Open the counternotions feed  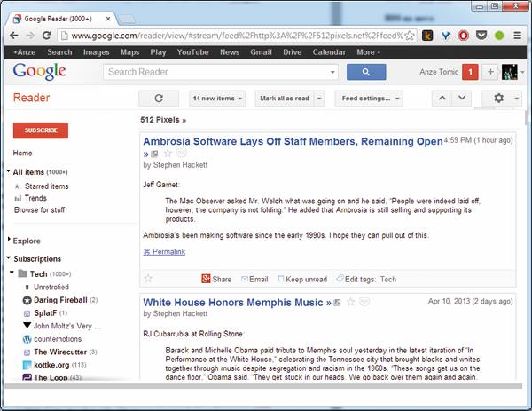52,339
